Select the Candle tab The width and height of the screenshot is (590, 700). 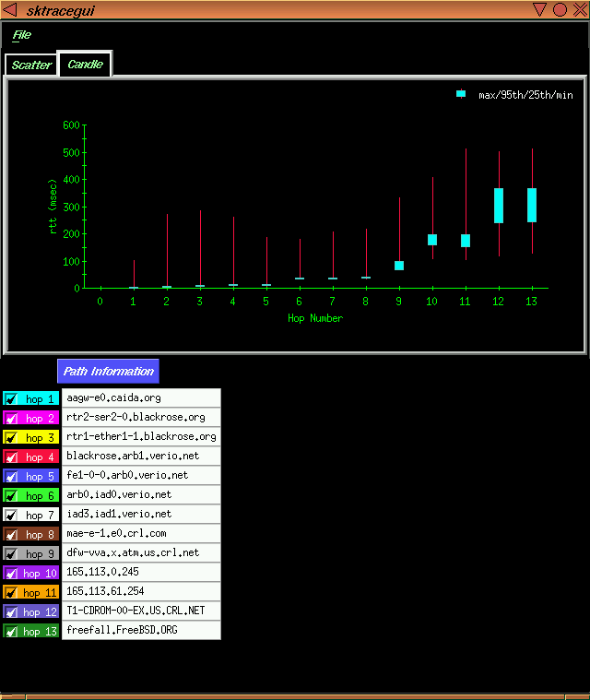[85, 65]
